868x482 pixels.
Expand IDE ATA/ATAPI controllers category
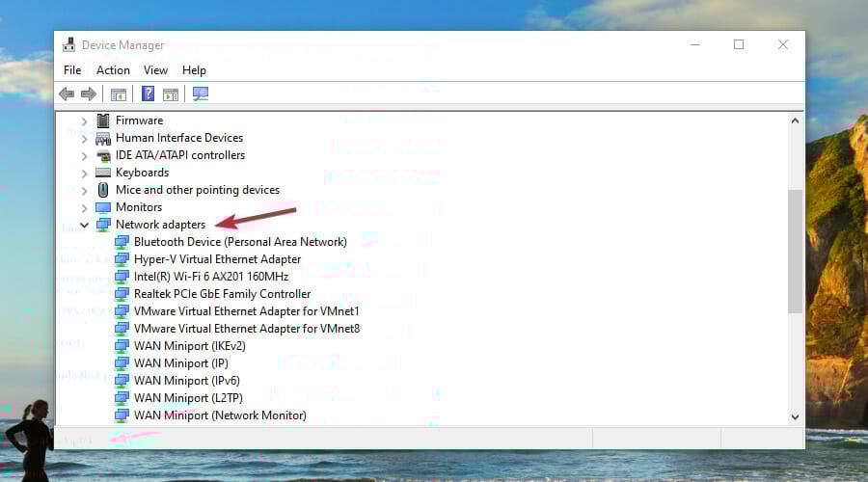pyautogui.click(x=84, y=156)
